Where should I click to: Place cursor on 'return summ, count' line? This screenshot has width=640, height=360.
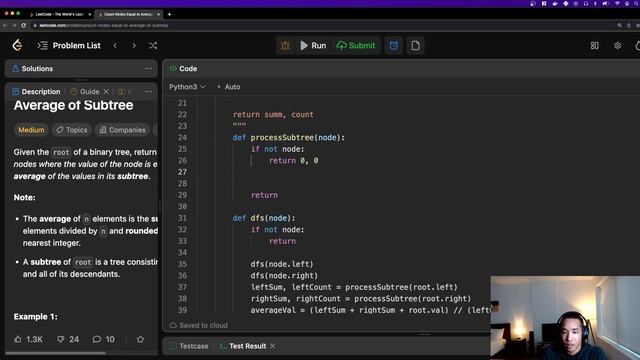pyautogui.click(x=273, y=115)
